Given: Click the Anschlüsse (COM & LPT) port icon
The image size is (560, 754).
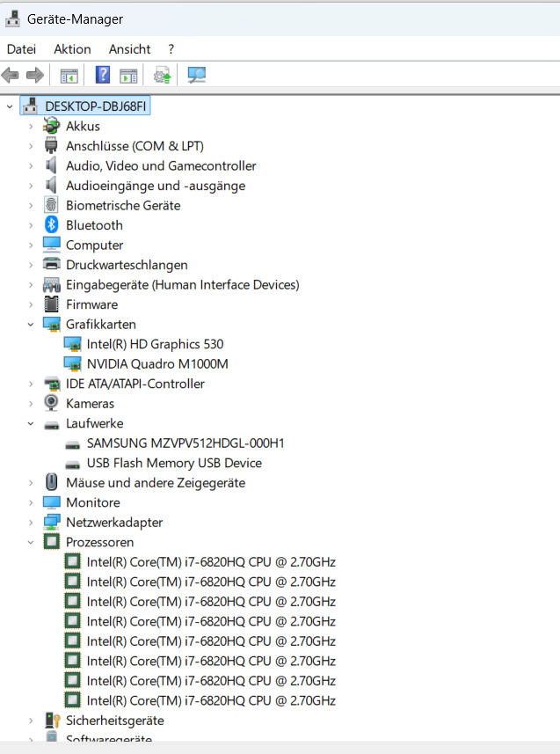Looking at the screenshot, I should 52,146.
